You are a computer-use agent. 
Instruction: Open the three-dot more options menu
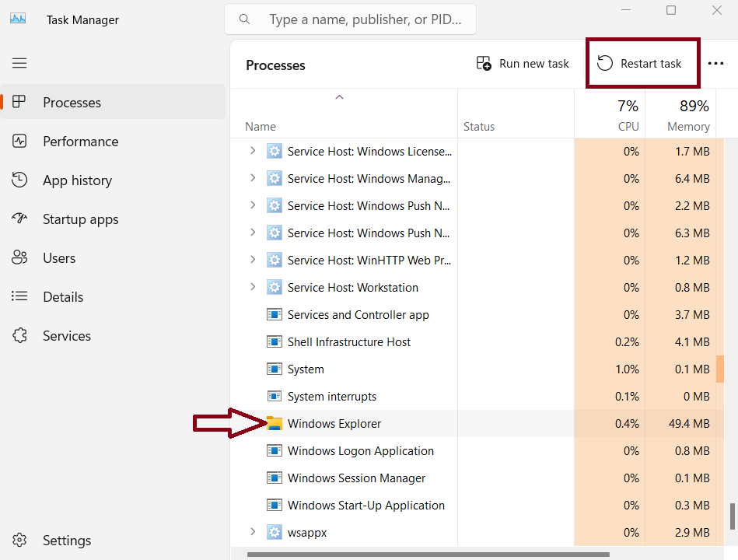715,64
